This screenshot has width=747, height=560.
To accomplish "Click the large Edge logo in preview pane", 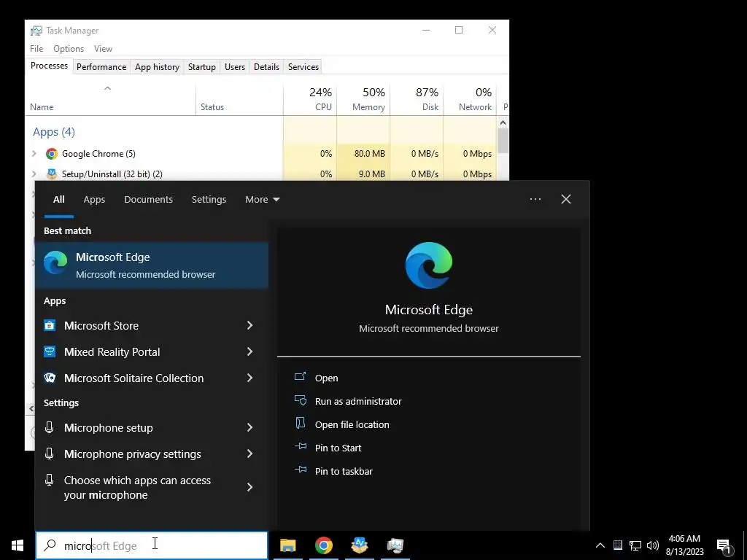I will click(429, 265).
